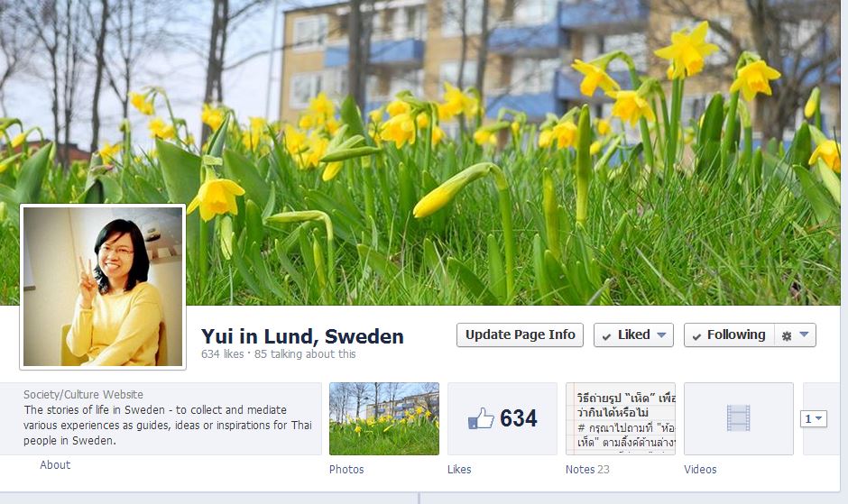Click the gear settings icon beside Following
This screenshot has width=848, height=504.
pyautogui.click(x=787, y=335)
